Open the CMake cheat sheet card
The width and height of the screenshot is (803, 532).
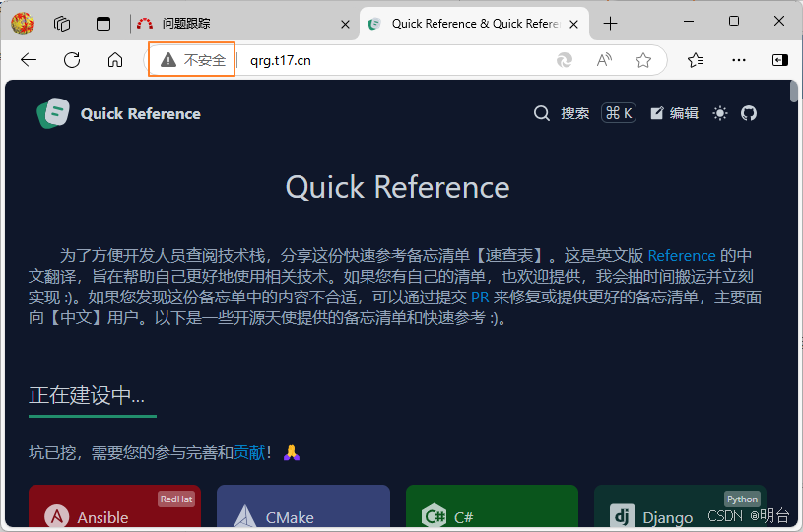pos(303,505)
